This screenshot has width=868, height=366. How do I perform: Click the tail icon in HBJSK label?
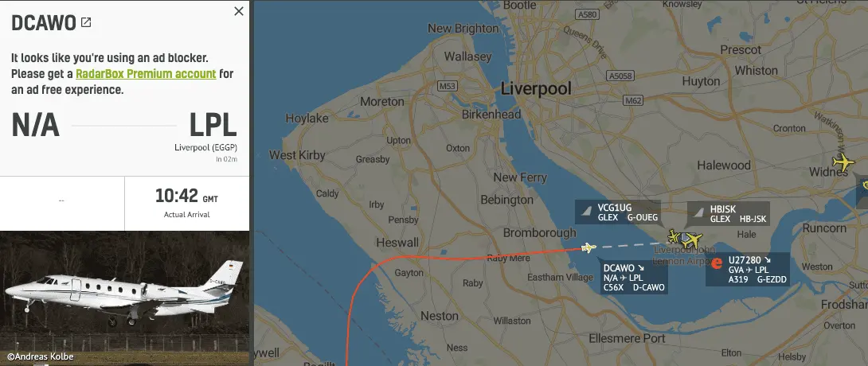point(698,212)
